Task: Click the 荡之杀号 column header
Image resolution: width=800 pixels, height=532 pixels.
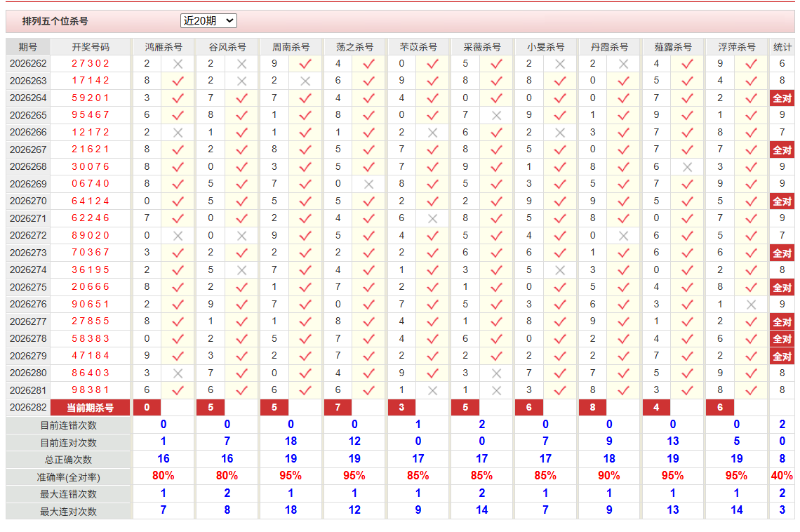Action: [x=354, y=47]
